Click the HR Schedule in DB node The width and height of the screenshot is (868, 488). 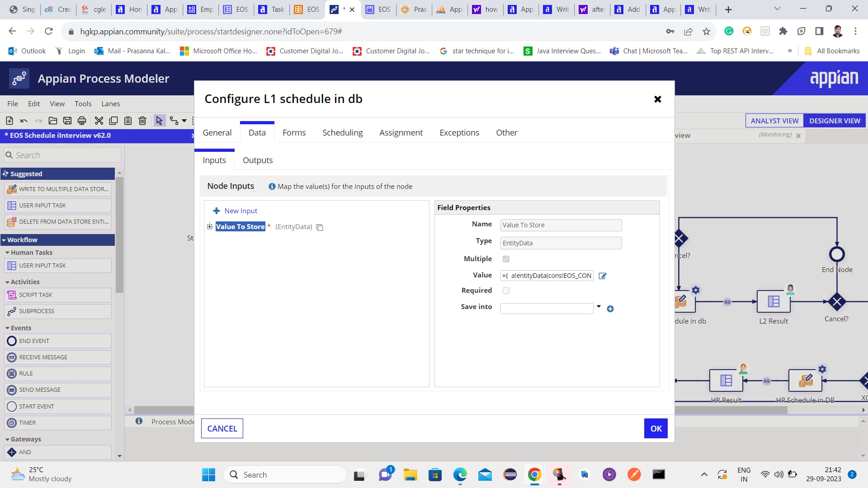click(x=805, y=380)
